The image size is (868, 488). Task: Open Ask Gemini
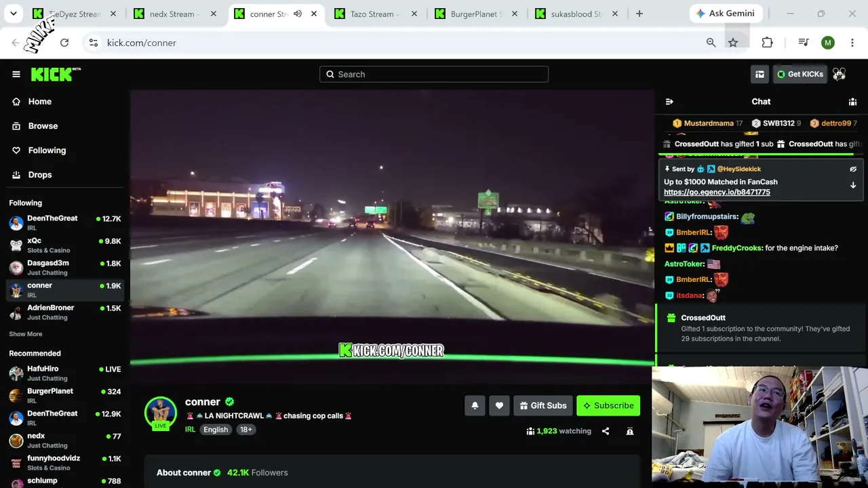point(725,14)
